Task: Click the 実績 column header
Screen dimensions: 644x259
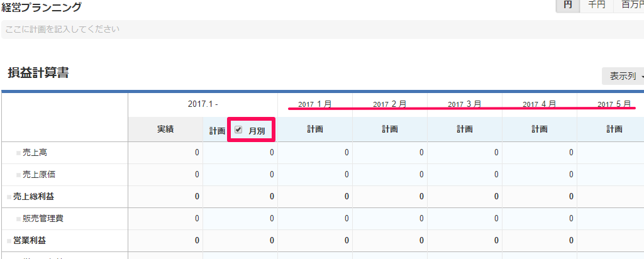Action: [165, 129]
